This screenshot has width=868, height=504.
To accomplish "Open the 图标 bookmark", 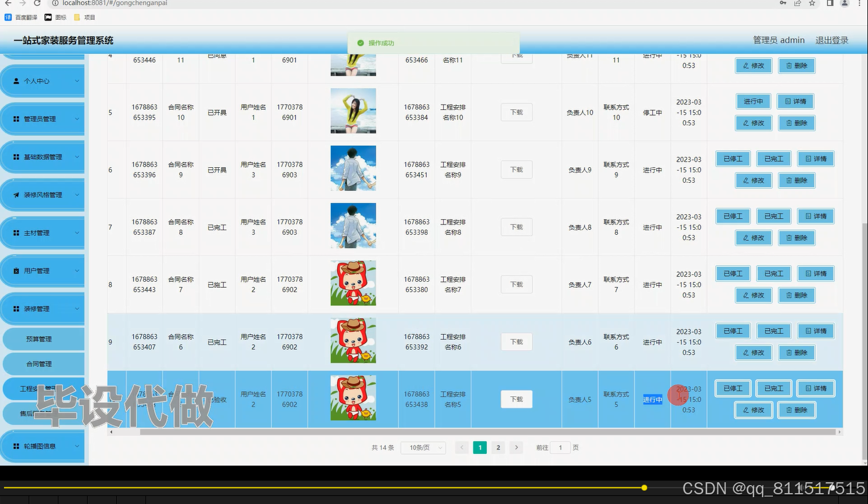I will click(56, 17).
